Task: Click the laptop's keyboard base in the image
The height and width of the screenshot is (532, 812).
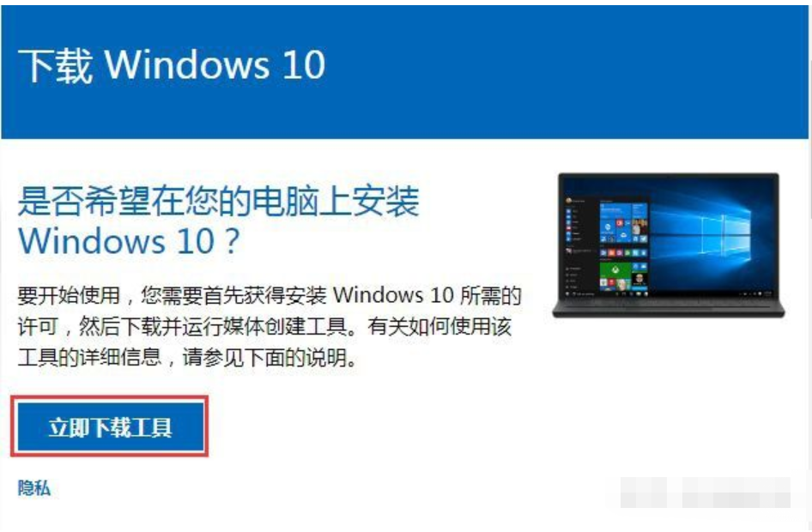Action: click(669, 308)
